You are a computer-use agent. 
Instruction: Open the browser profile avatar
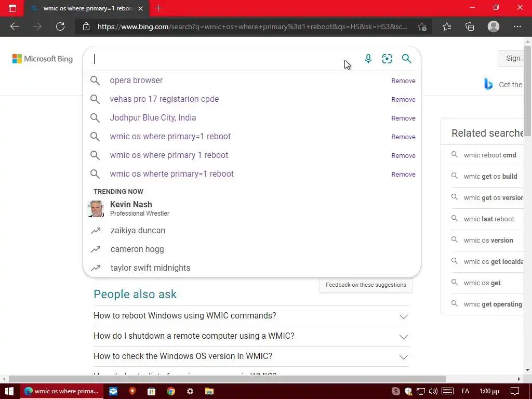[x=494, y=26]
